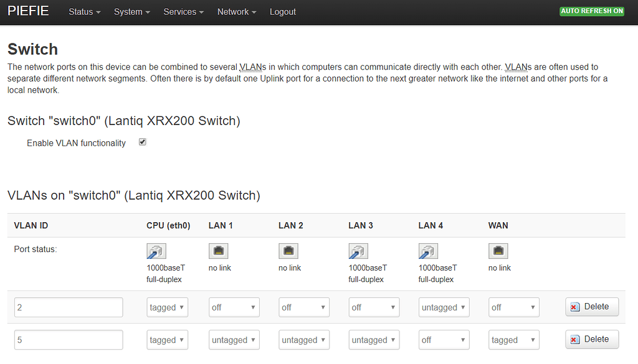Toggle the AUTO REFRESH ON switch
The image size is (638, 364).
click(591, 11)
